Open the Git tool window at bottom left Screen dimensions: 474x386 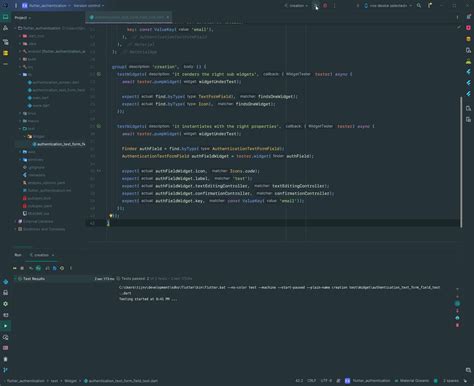[x=5, y=370]
